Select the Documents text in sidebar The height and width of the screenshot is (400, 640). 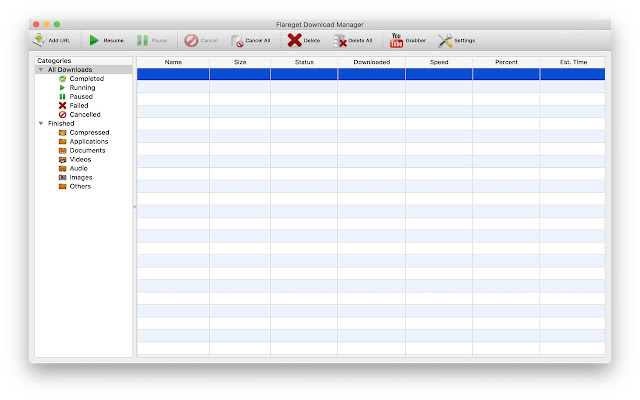click(x=87, y=150)
